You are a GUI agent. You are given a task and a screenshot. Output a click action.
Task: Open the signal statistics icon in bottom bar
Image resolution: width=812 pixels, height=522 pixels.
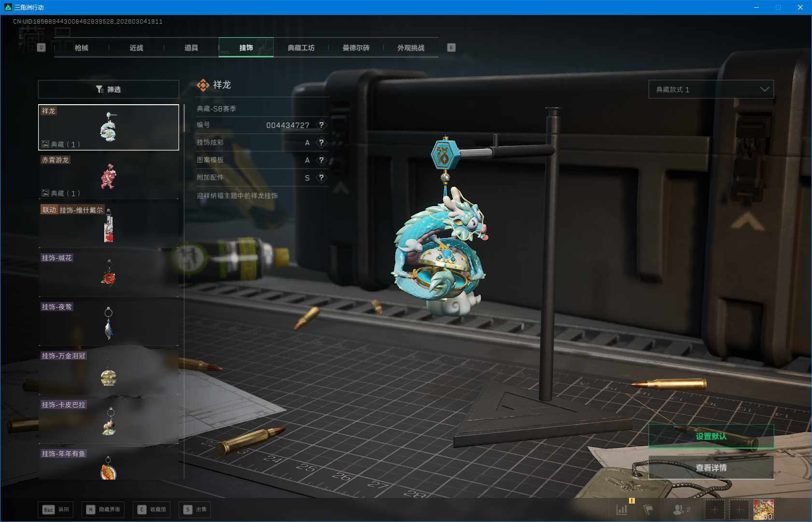tap(622, 509)
